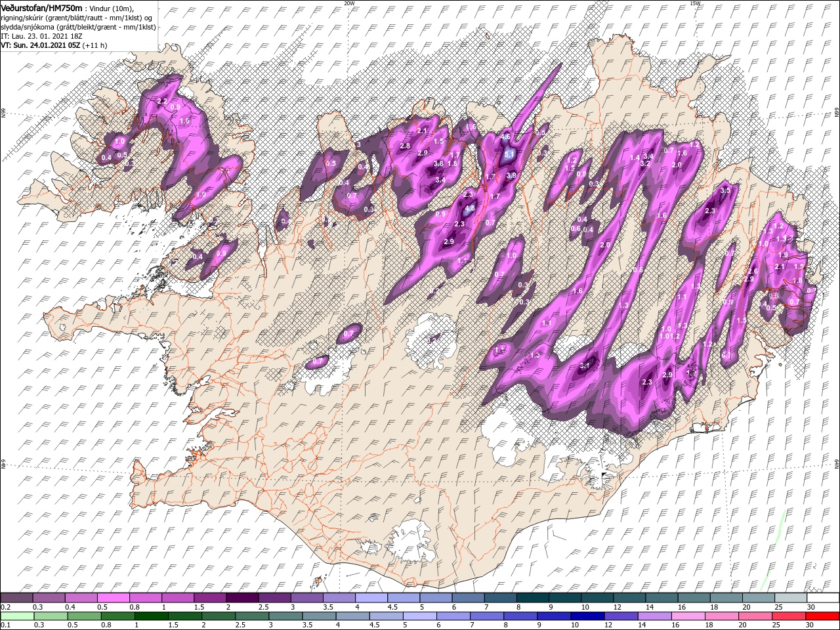Select the pink swatch labeled 18, lower row
Screen dimensions: 840x630
(722, 616)
